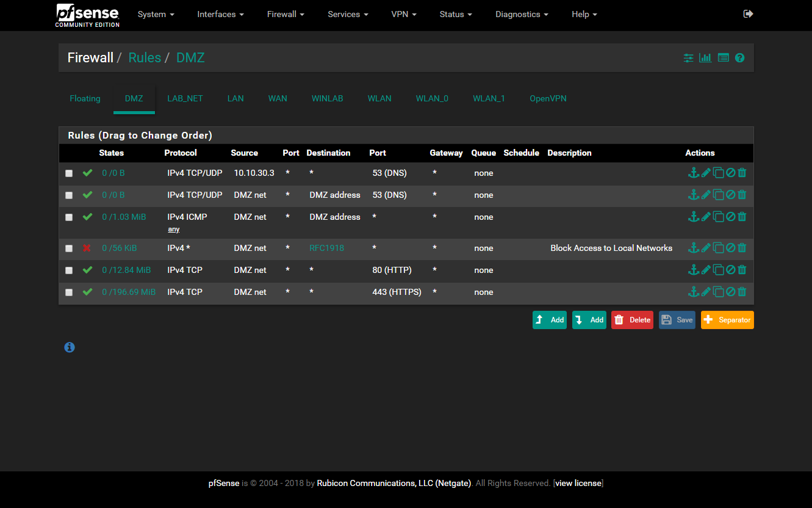The height and width of the screenshot is (508, 812).
Task: Check the 10.10.30.3 DNS rule checkbox
Action: pyautogui.click(x=69, y=173)
